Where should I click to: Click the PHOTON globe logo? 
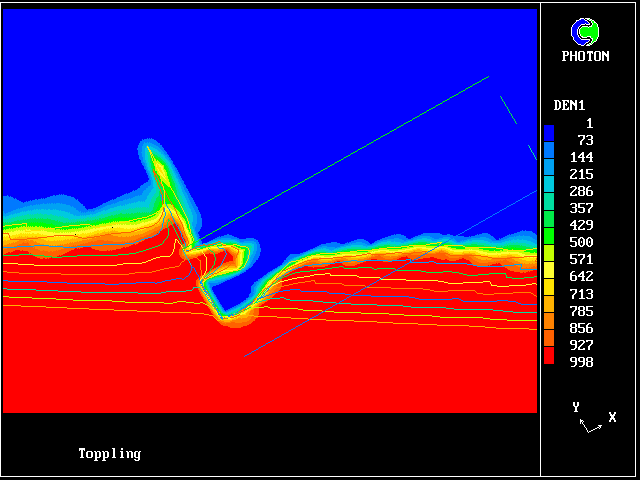point(585,32)
